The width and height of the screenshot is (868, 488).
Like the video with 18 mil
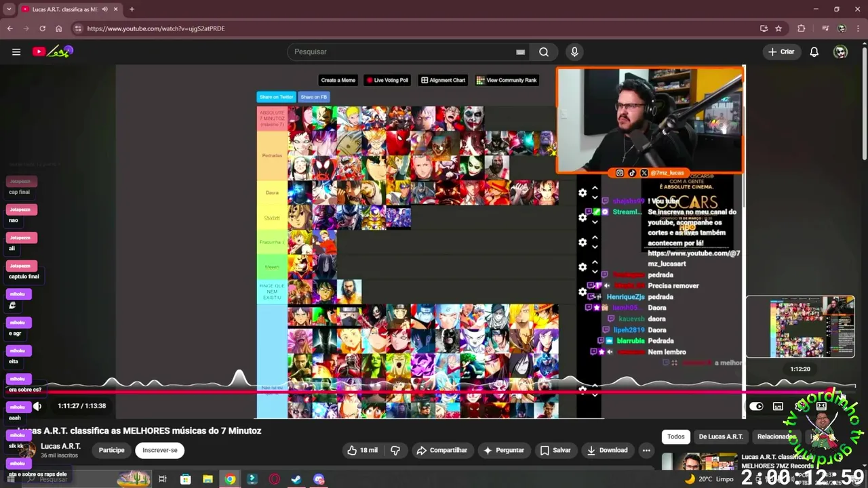pos(362,450)
